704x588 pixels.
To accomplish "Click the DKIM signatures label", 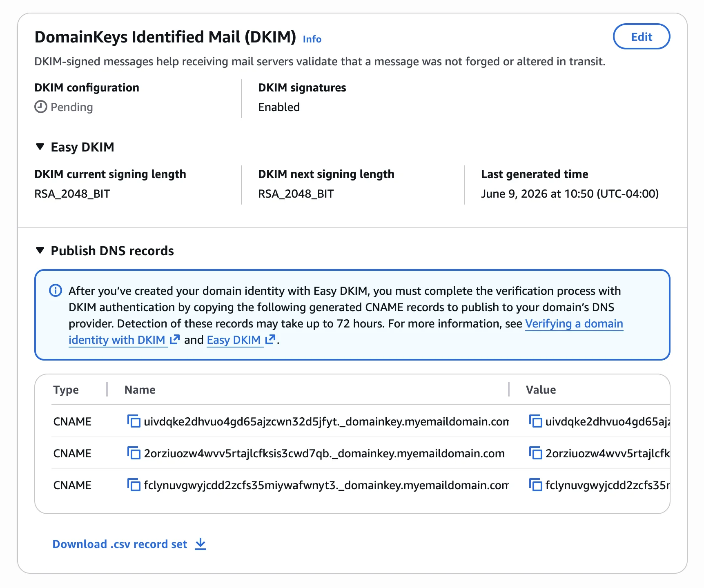I will pos(302,87).
